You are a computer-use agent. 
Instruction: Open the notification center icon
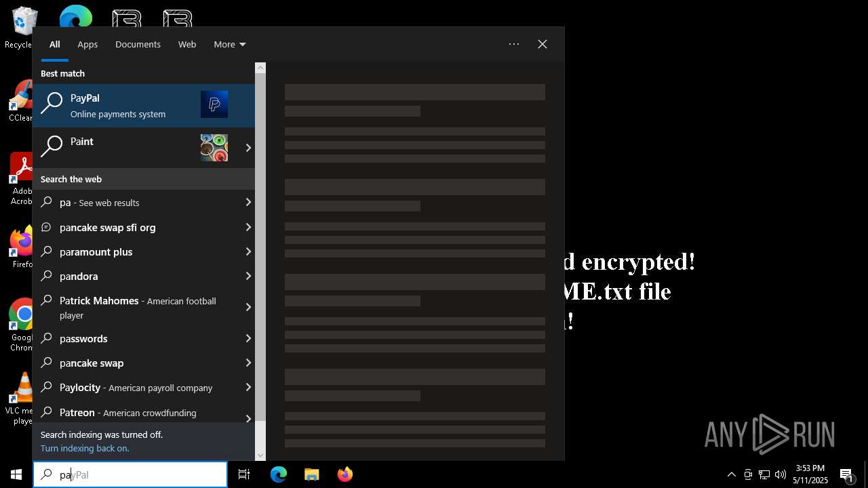tap(847, 474)
